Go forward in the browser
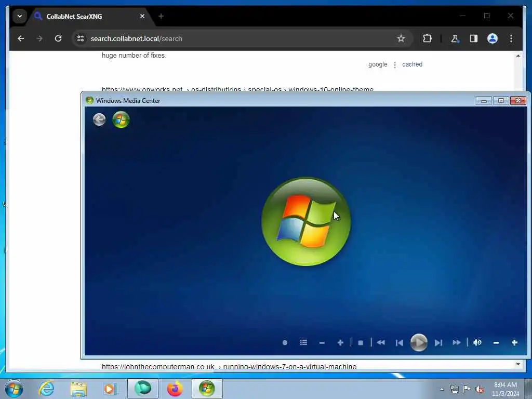Viewport: 532px width, 399px height. click(x=39, y=38)
